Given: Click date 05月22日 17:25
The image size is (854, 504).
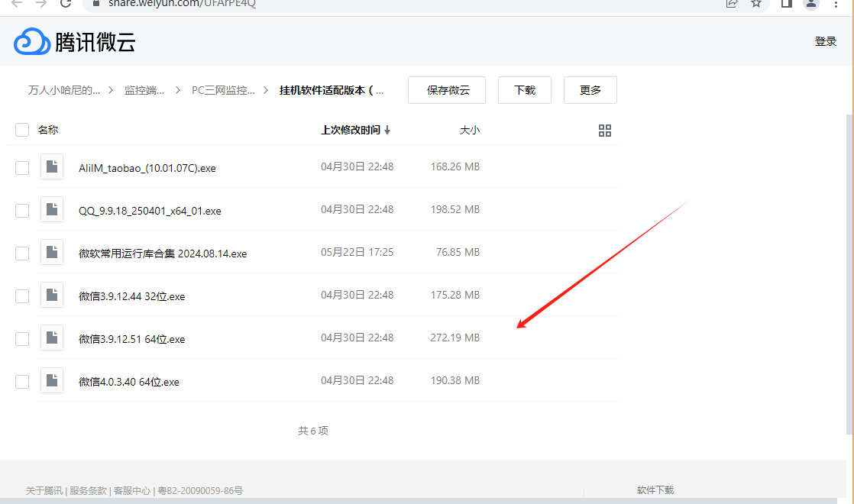Looking at the screenshot, I should (357, 252).
